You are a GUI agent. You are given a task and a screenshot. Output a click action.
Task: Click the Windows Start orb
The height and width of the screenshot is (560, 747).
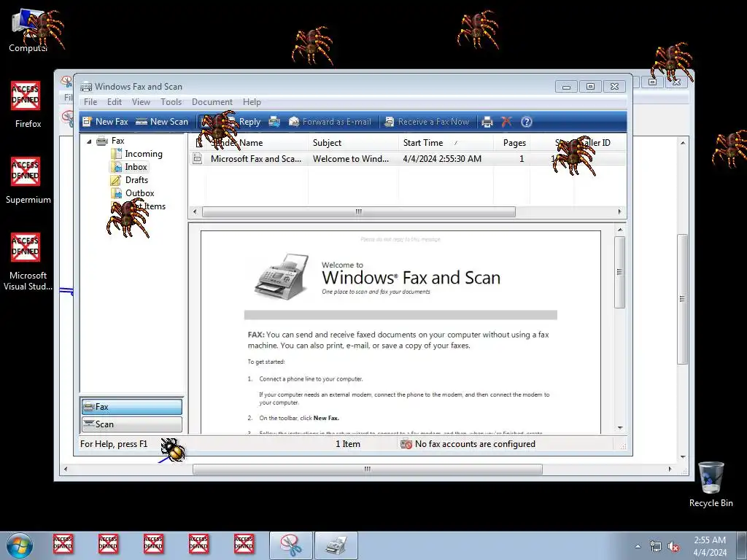(20, 545)
